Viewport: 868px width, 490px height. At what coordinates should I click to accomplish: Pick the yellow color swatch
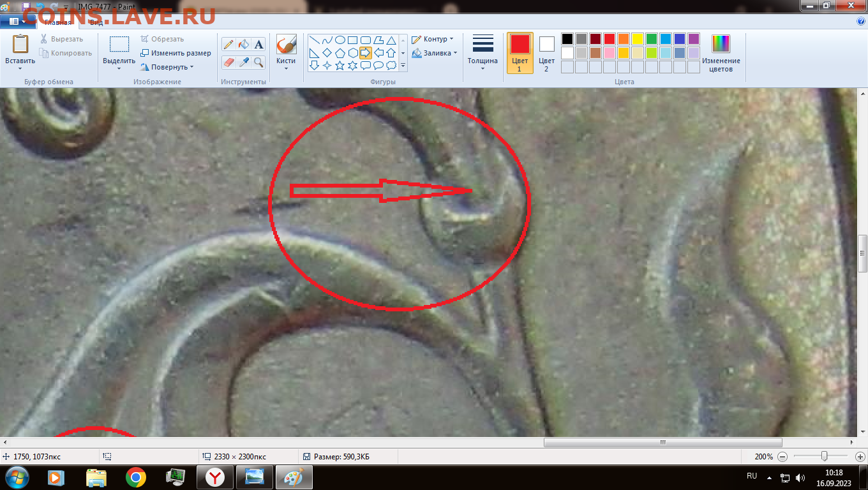[638, 39]
